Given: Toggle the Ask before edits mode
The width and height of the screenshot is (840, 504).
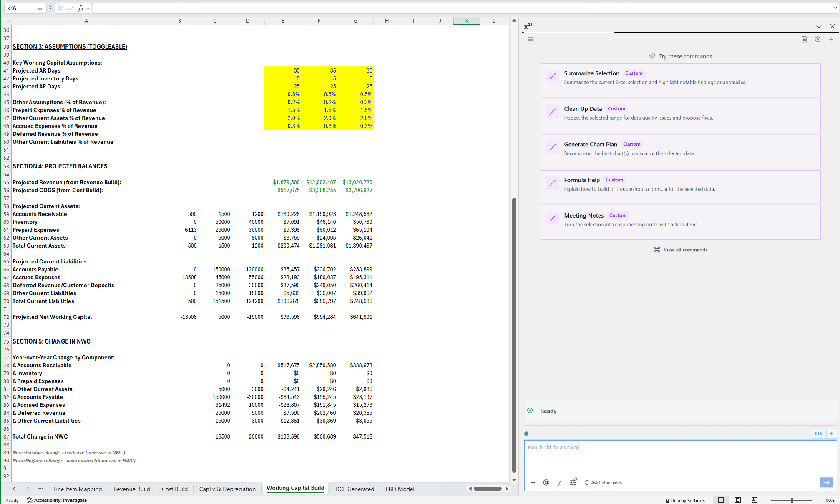Looking at the screenshot, I should (603, 482).
